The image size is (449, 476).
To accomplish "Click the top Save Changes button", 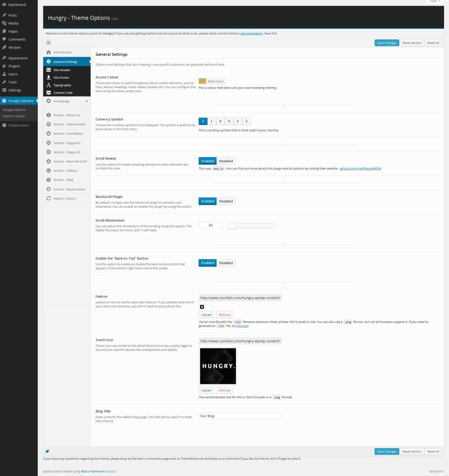I will (x=387, y=43).
